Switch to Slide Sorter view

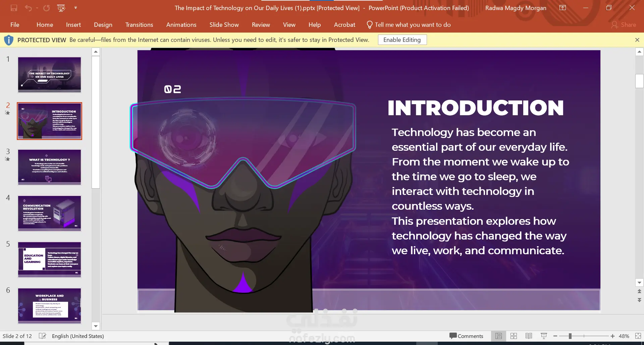point(514,336)
